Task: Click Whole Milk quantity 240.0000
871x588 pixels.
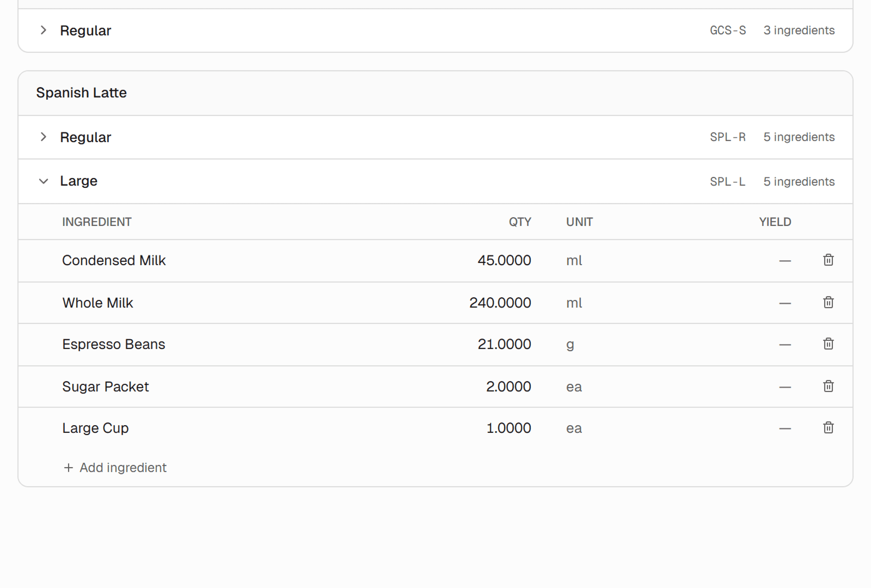Action: coord(500,303)
